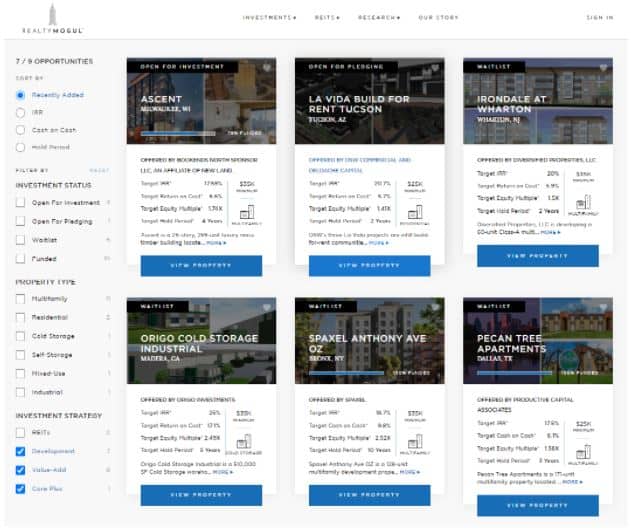This screenshot has width=631, height=530.
Task: Uncheck Core Plus strategy filter
Action: 21,489
